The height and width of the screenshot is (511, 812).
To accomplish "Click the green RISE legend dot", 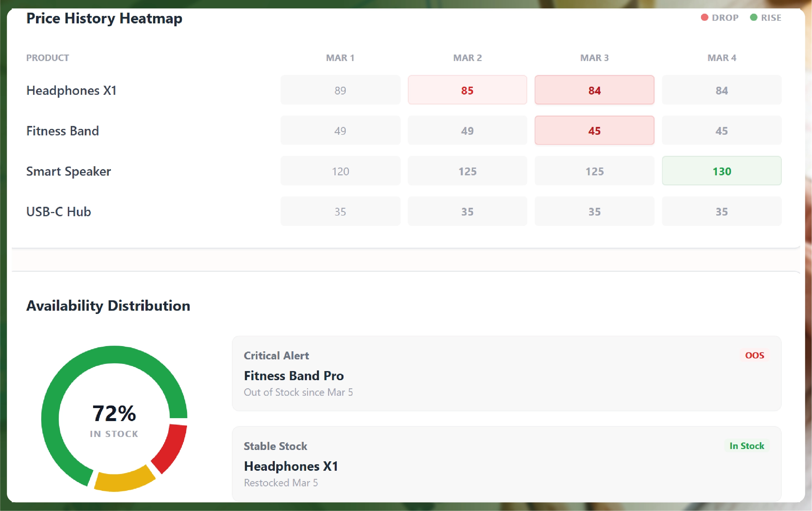I will (x=753, y=18).
